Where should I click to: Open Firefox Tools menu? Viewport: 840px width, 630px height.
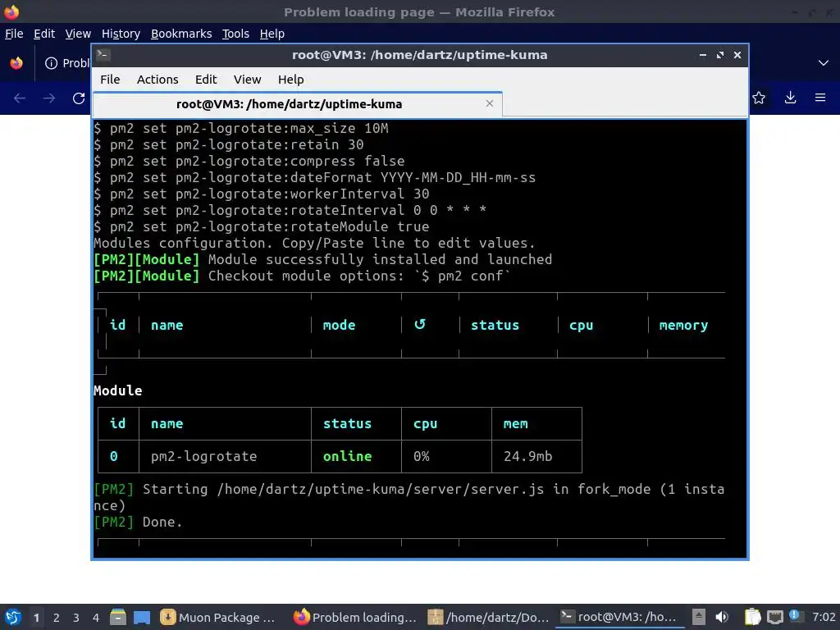point(235,34)
